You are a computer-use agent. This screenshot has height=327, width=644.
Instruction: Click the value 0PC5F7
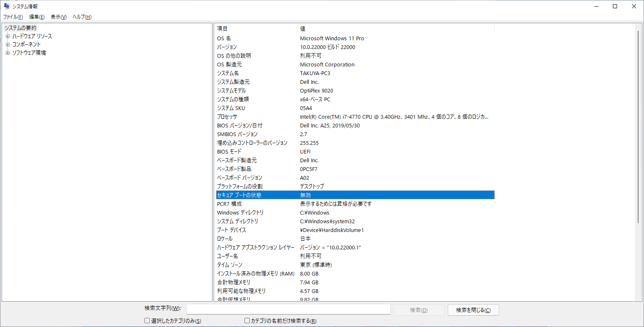point(309,169)
